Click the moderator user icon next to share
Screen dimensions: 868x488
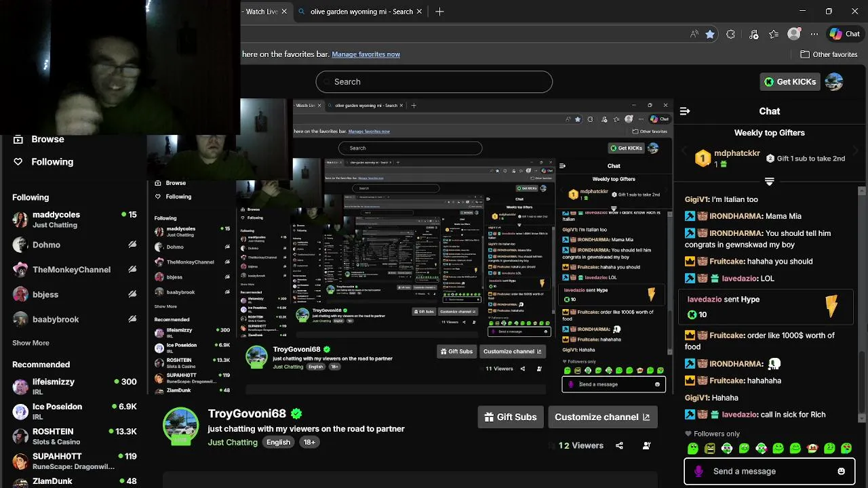click(646, 445)
